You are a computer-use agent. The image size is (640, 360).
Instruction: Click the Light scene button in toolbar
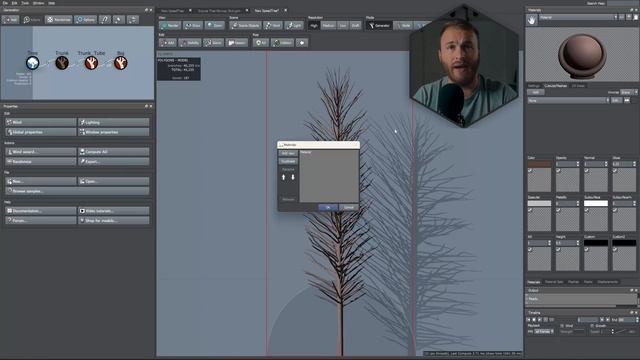point(294,25)
